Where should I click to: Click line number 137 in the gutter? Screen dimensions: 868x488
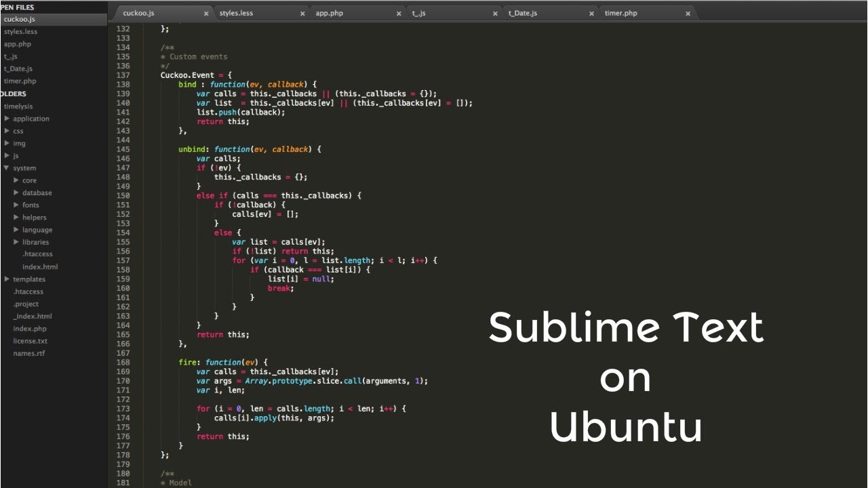click(123, 75)
